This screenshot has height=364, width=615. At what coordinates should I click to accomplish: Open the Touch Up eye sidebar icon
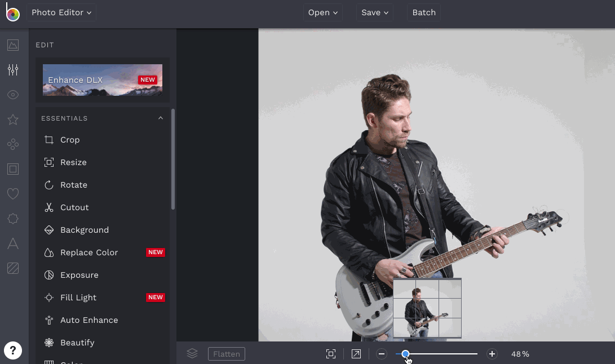[13, 95]
